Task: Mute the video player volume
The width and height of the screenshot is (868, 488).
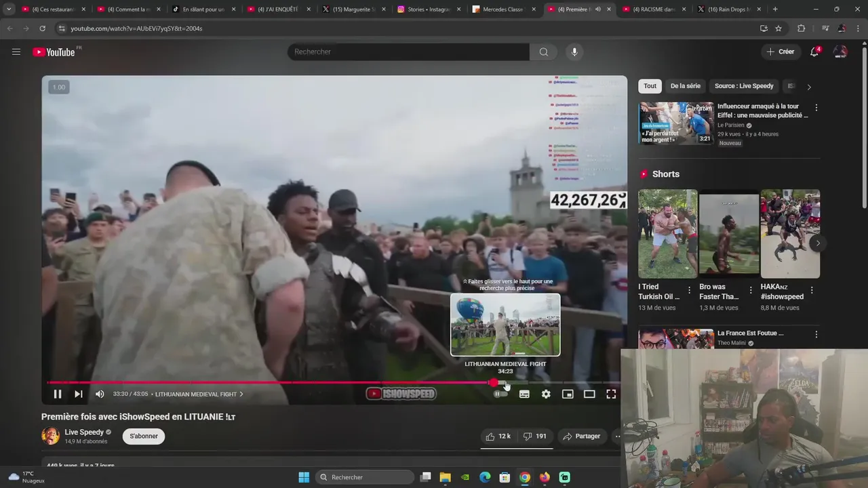Action: click(100, 394)
